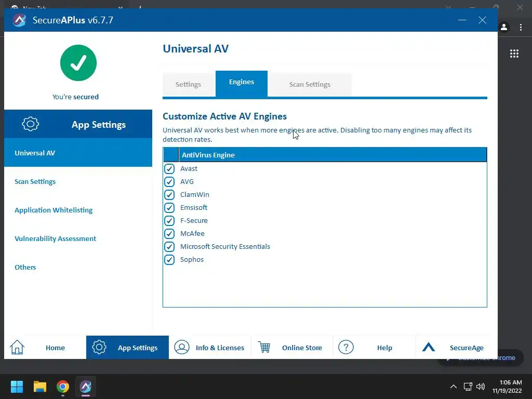Image resolution: width=532 pixels, height=399 pixels.
Task: Open Help label in bottom bar
Action: 384,348
